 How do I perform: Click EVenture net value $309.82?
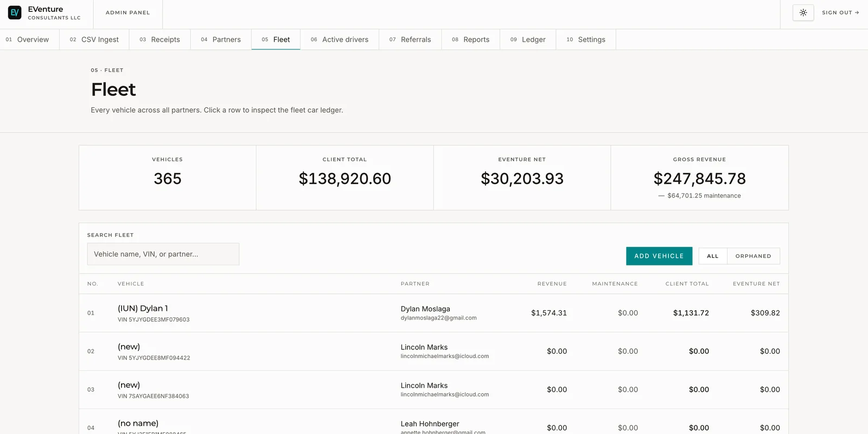(765, 313)
